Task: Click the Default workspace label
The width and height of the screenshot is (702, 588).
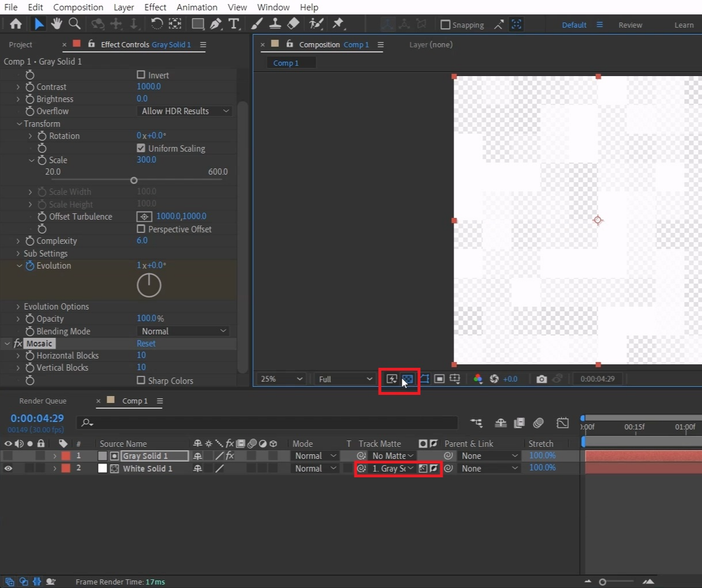Action: click(574, 25)
